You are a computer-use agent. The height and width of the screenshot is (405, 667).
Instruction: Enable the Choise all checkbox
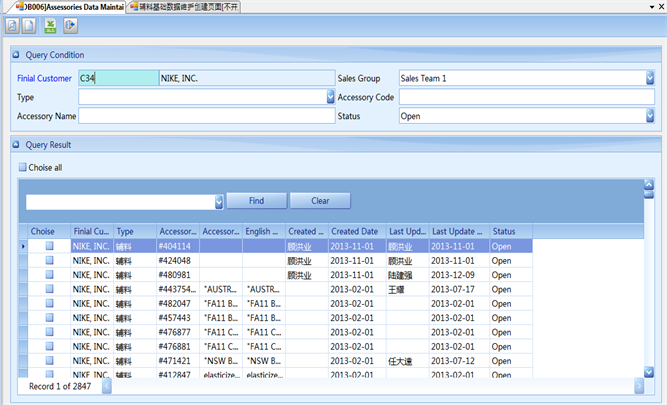click(x=24, y=167)
